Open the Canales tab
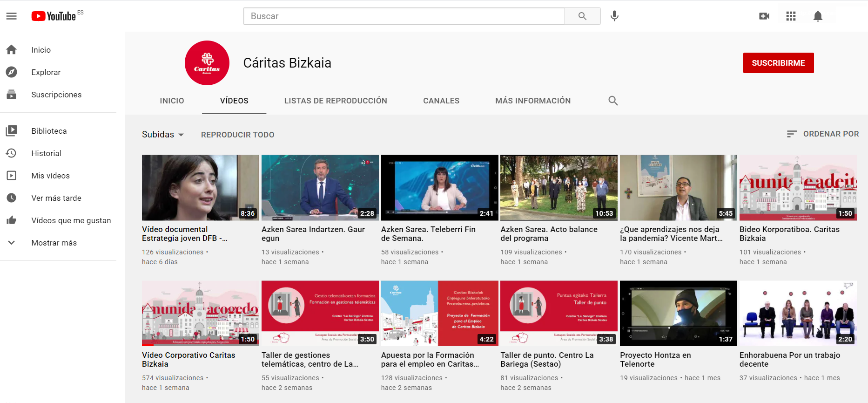The width and height of the screenshot is (868, 403). click(441, 101)
